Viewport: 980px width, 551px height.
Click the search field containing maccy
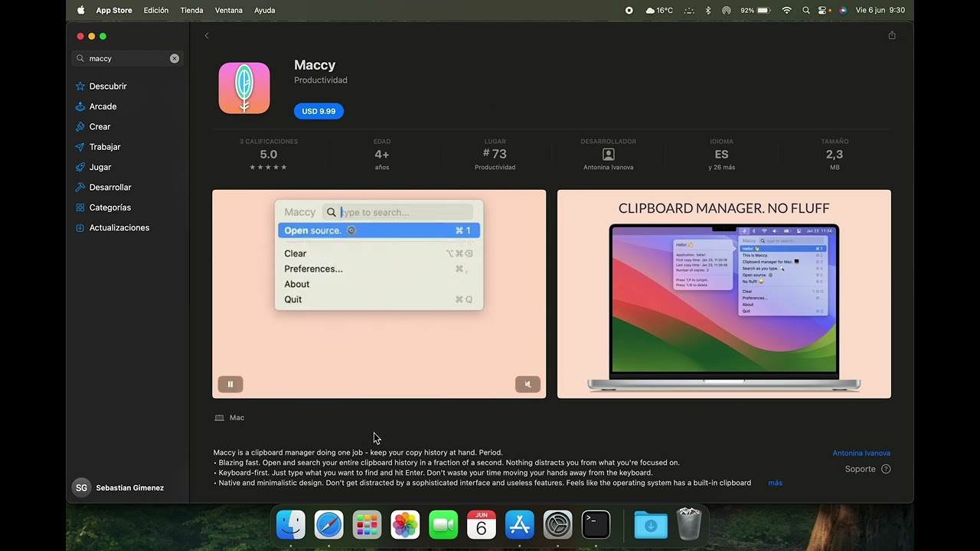(x=127, y=58)
